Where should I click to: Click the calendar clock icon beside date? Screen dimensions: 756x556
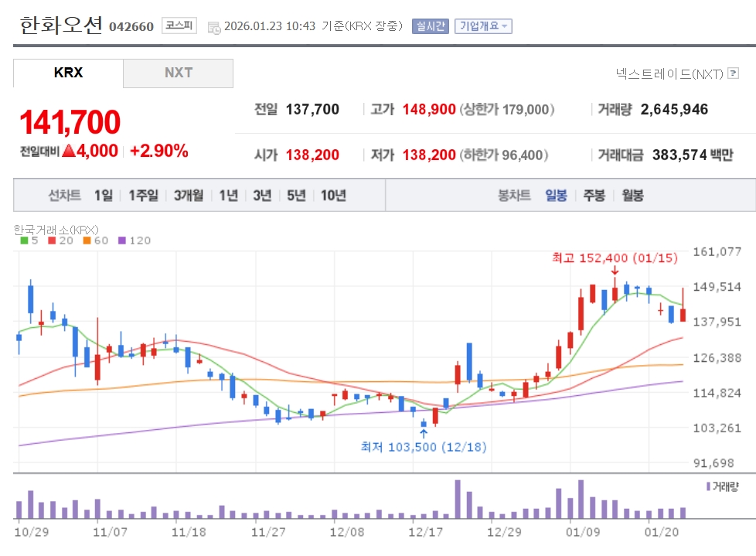[x=214, y=27]
